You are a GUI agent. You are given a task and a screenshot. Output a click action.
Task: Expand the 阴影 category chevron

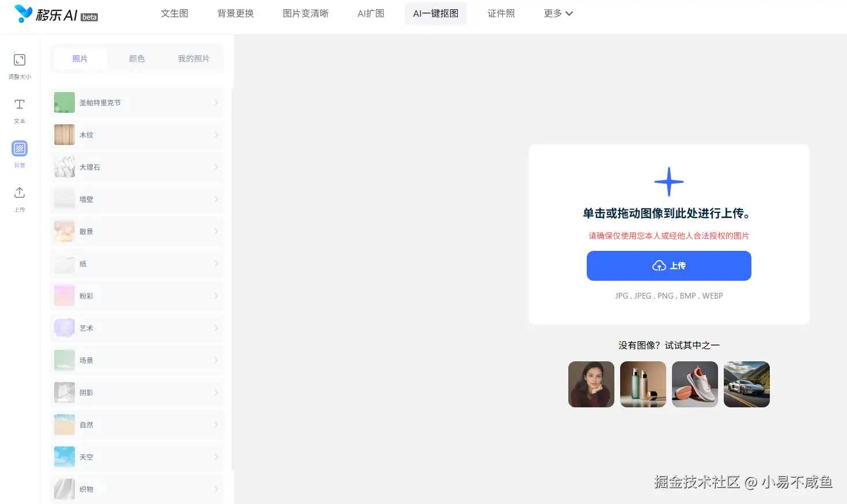(217, 392)
